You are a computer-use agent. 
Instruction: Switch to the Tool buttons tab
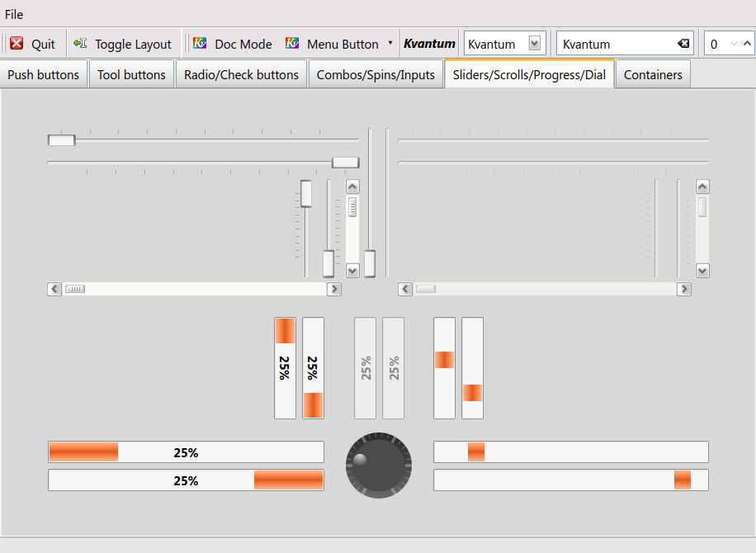click(131, 75)
